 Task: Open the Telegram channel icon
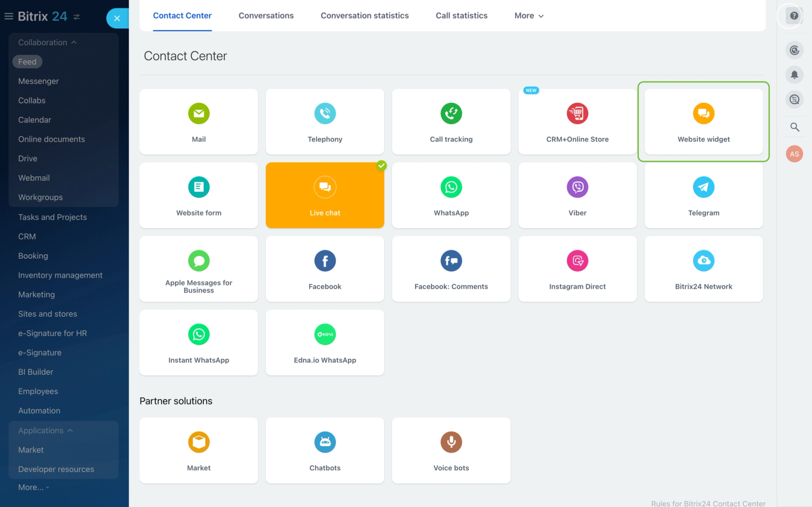pos(704,187)
